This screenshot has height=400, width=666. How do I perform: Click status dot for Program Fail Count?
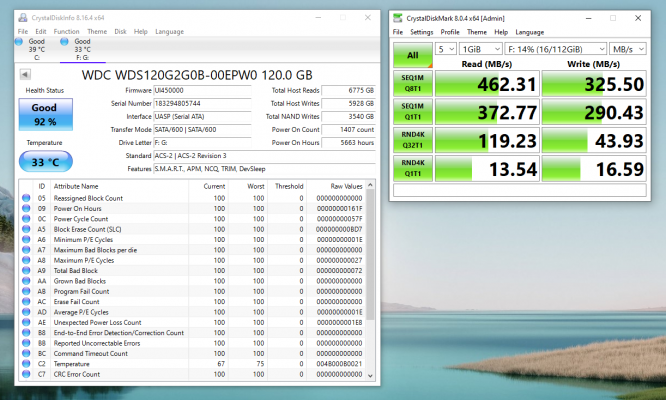point(26,291)
